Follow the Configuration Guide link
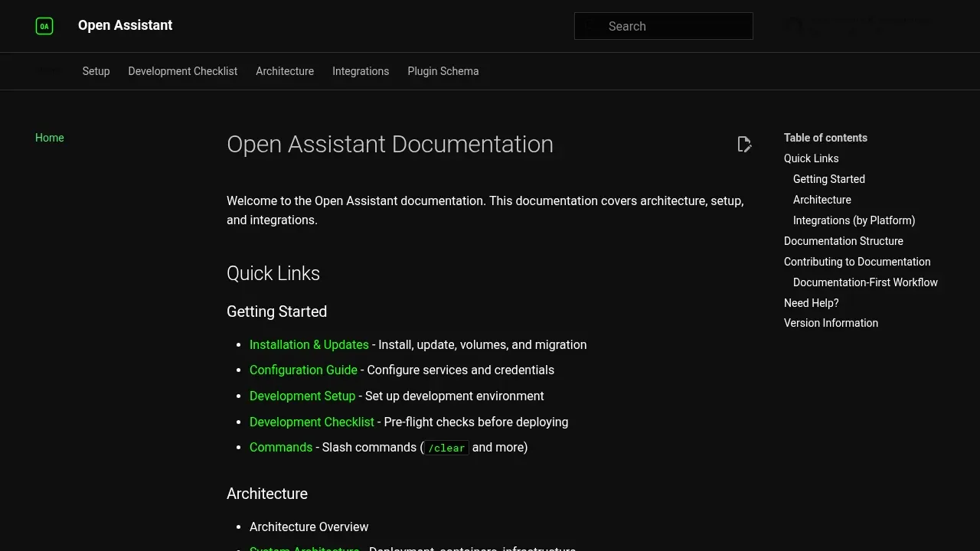The image size is (980, 551). pos(303,370)
